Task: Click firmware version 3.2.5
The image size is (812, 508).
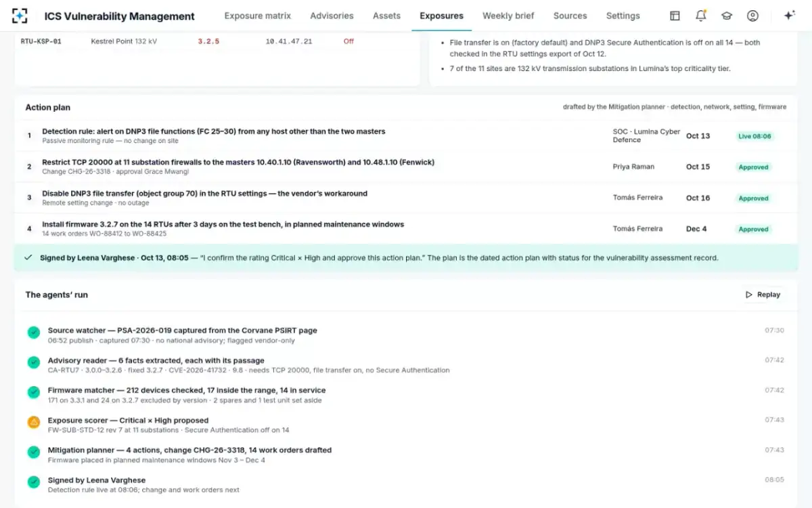Action: (208, 41)
